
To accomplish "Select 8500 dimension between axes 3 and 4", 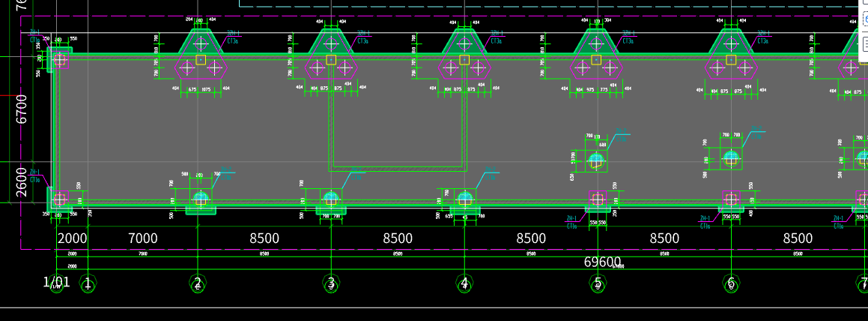I will click(398, 238).
